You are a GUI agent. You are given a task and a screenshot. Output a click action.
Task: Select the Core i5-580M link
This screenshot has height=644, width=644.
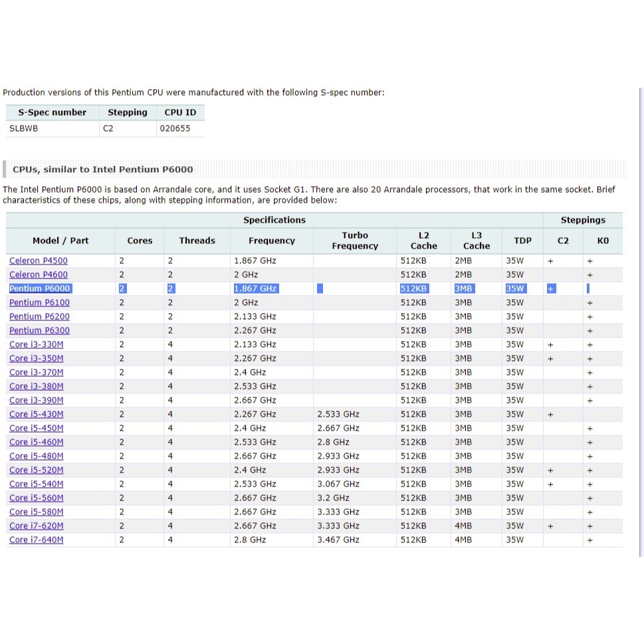pyautogui.click(x=37, y=512)
